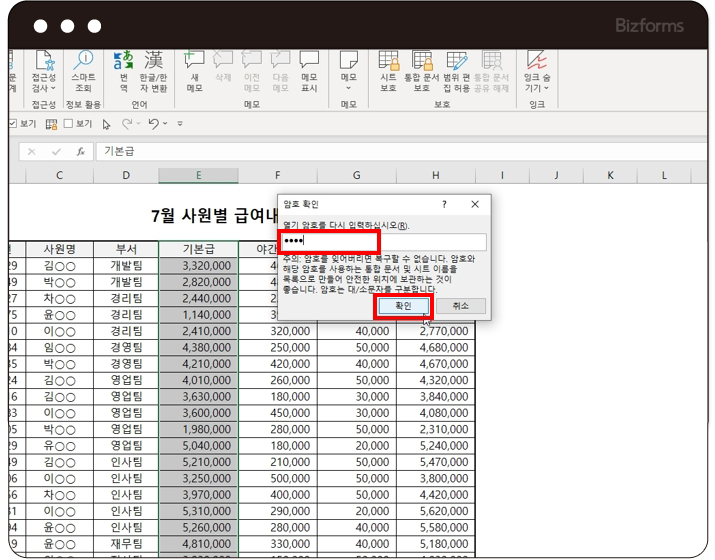The height and width of the screenshot is (560, 715).
Task: Click 취소 to cancel password dialog
Action: (x=460, y=306)
